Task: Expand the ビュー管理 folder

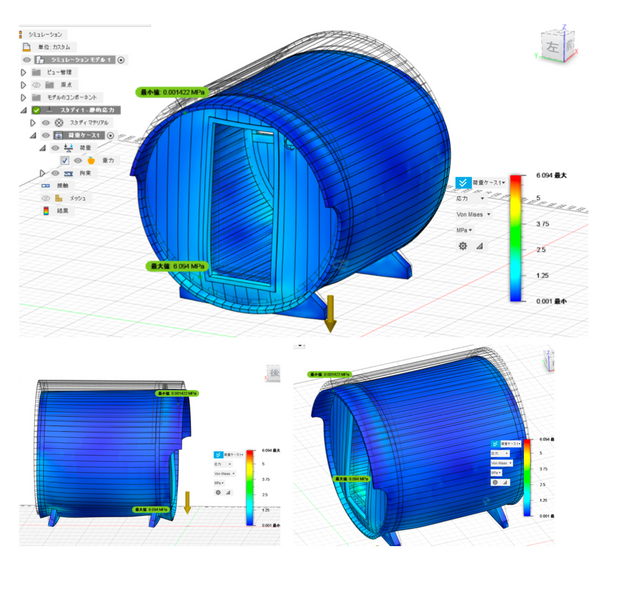Action: point(23,72)
